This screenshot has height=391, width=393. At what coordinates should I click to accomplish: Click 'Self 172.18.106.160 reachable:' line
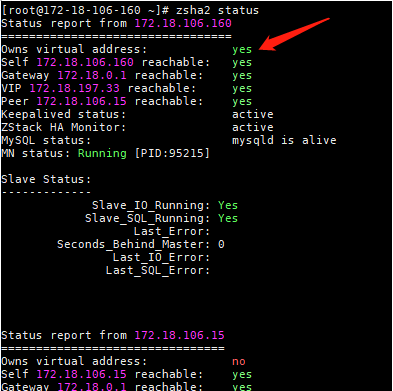[x=106, y=62]
